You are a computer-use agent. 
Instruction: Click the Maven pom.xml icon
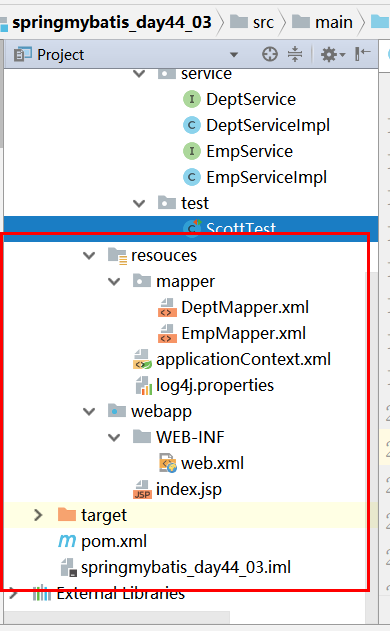point(67,541)
